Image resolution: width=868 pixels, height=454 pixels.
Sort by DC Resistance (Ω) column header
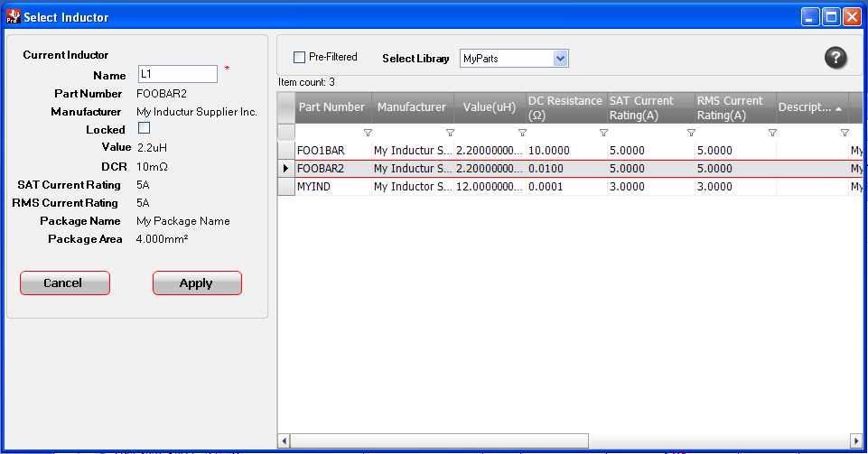tap(565, 107)
